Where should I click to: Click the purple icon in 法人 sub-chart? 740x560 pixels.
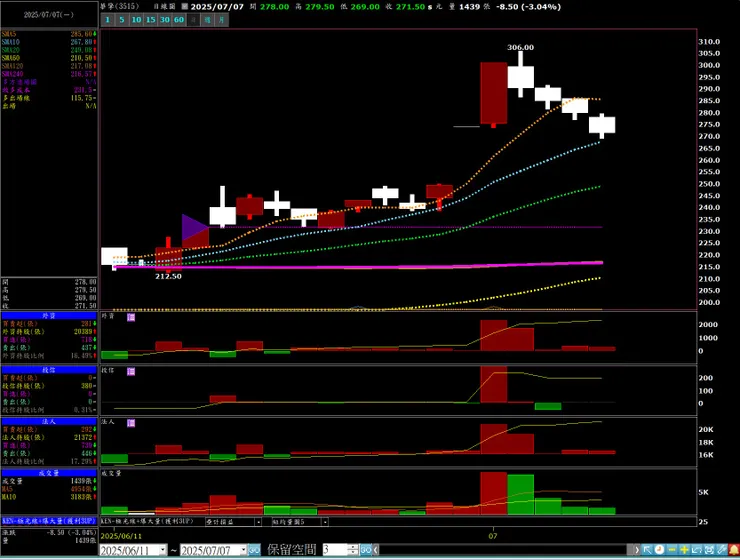click(131, 423)
